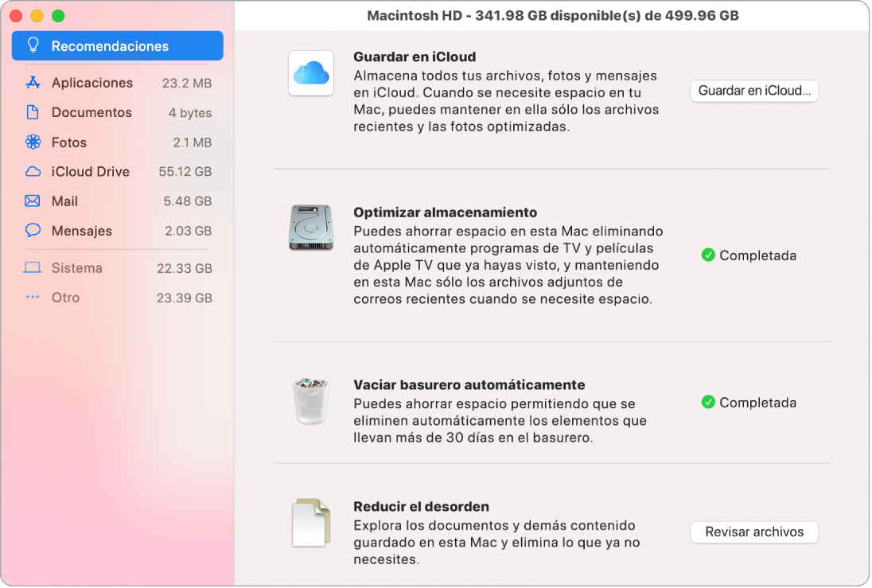Select the Fotos flower icon
This screenshot has height=588, width=872.
pyautogui.click(x=32, y=142)
